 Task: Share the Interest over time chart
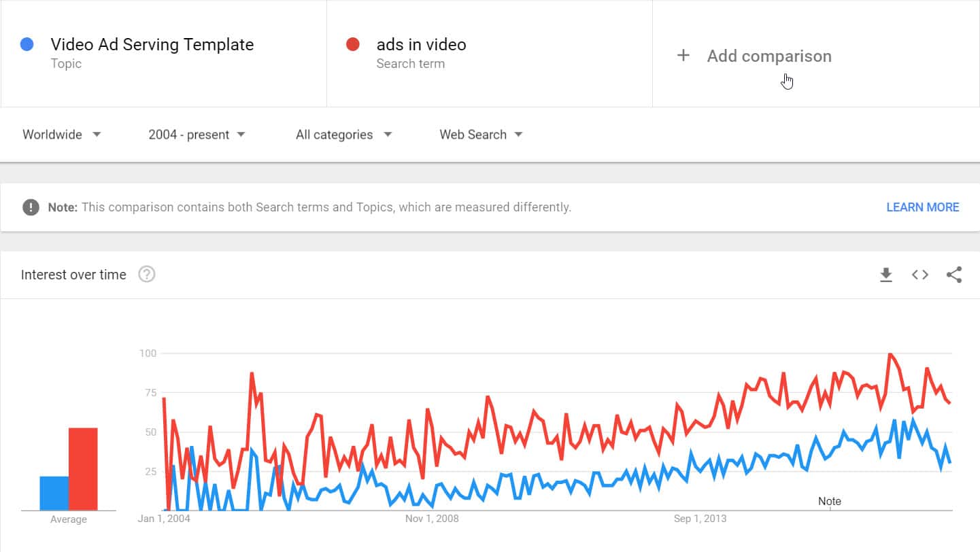click(954, 275)
